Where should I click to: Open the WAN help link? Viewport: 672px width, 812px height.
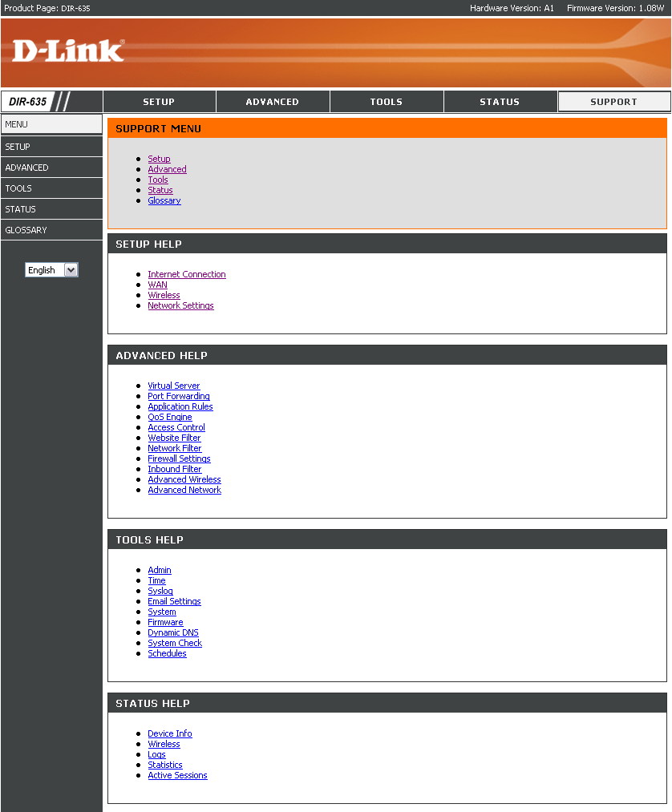[x=157, y=285]
